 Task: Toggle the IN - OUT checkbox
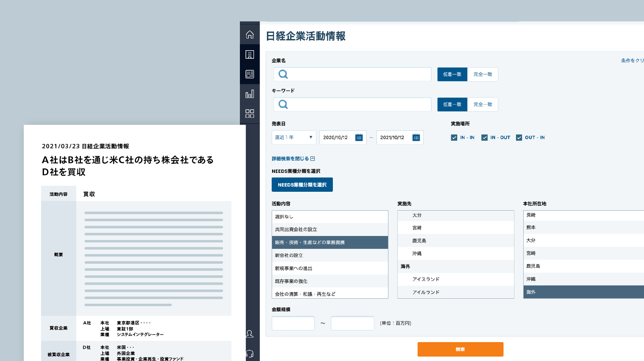485,137
